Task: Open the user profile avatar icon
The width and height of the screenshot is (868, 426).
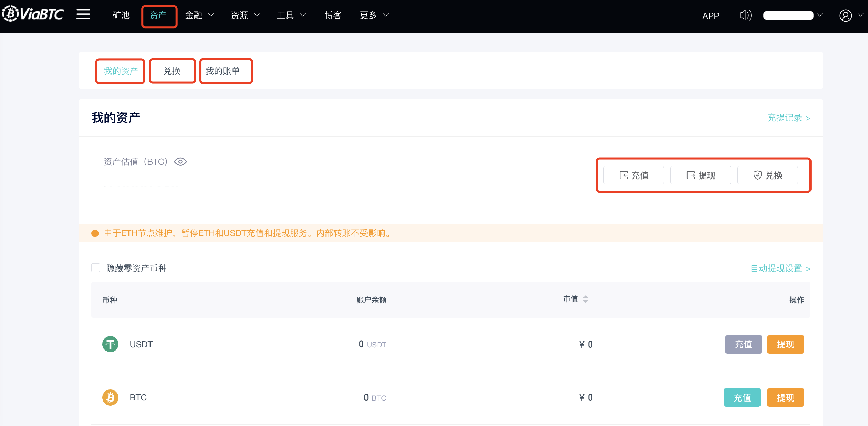Action: click(x=845, y=16)
